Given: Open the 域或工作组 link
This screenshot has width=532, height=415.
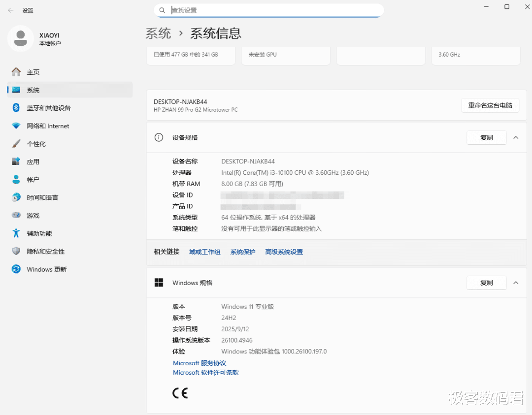Looking at the screenshot, I should [204, 252].
